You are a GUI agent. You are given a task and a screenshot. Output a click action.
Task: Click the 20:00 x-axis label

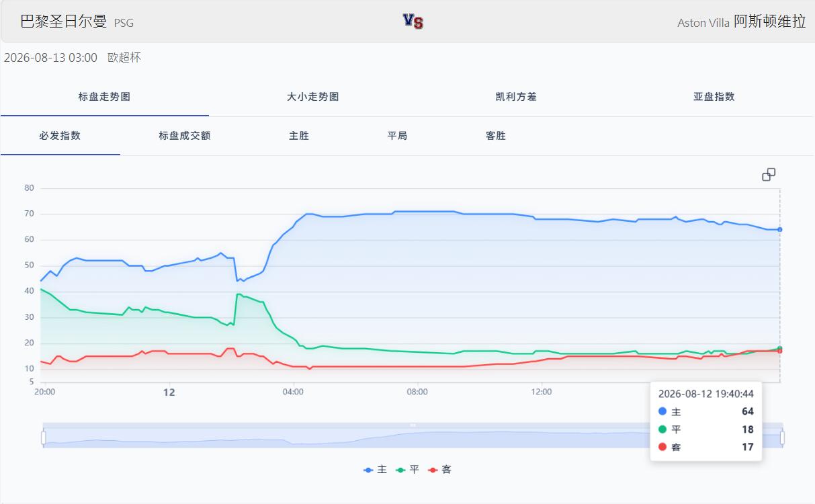tap(45, 392)
